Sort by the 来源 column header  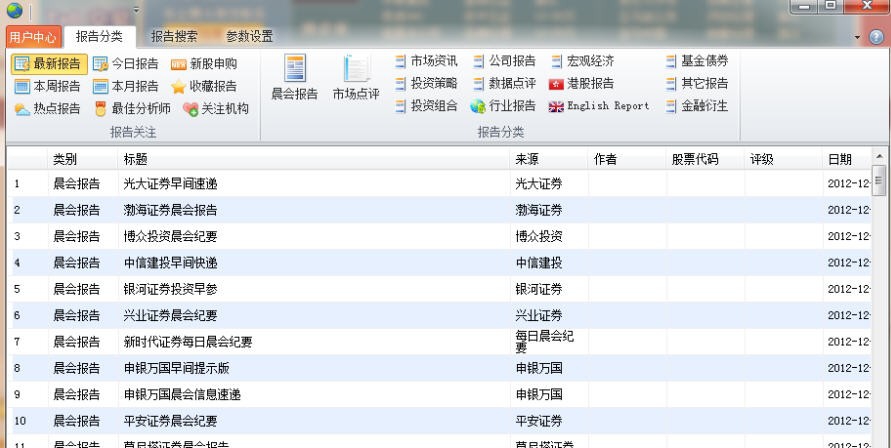point(531,160)
